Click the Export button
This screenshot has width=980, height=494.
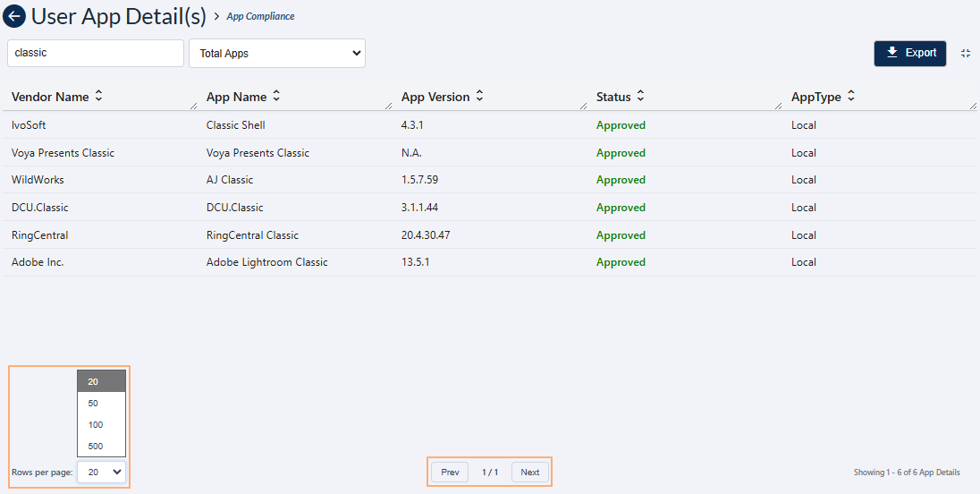tap(910, 53)
